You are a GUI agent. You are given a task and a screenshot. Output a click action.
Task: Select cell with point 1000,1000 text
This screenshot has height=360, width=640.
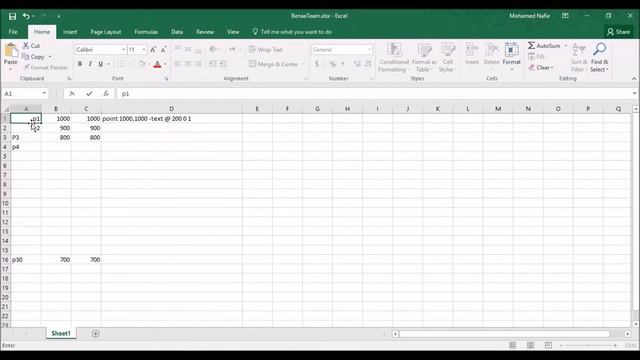(171, 118)
